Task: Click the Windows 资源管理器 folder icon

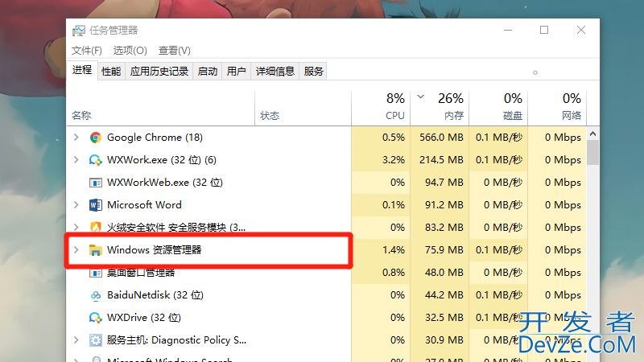Action: [x=96, y=250]
